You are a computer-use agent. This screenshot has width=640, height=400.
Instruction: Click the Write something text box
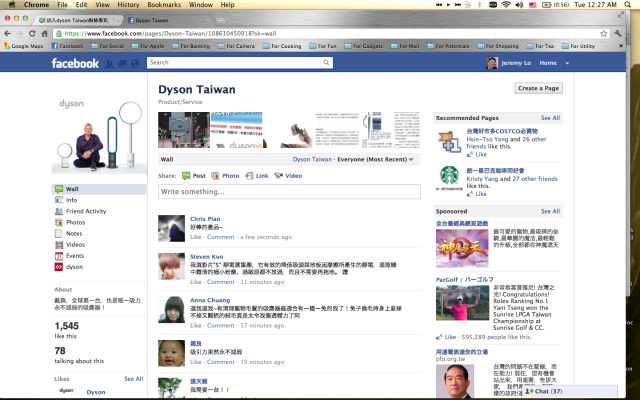click(x=289, y=191)
